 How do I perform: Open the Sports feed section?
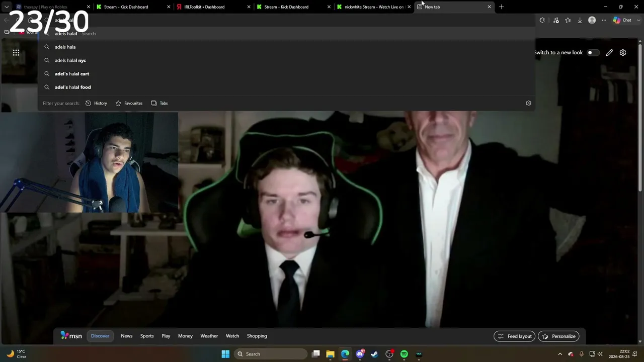pos(147,336)
